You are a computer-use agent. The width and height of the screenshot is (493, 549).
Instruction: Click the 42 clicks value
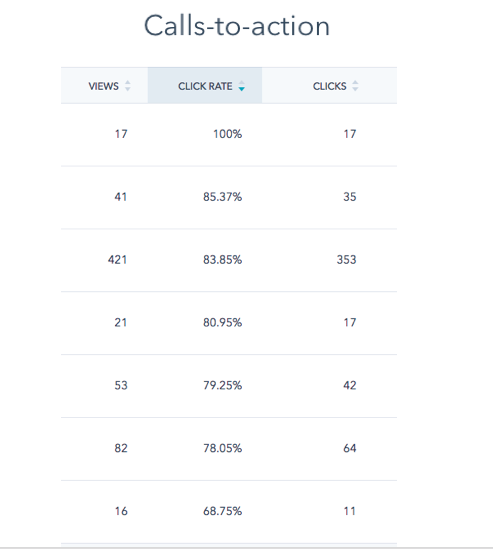pos(349,385)
